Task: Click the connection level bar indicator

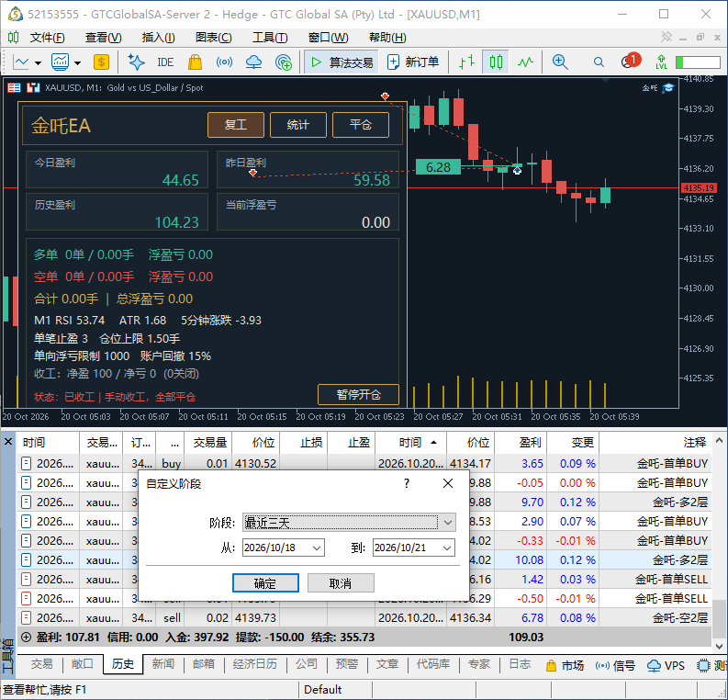Action: tap(698, 62)
